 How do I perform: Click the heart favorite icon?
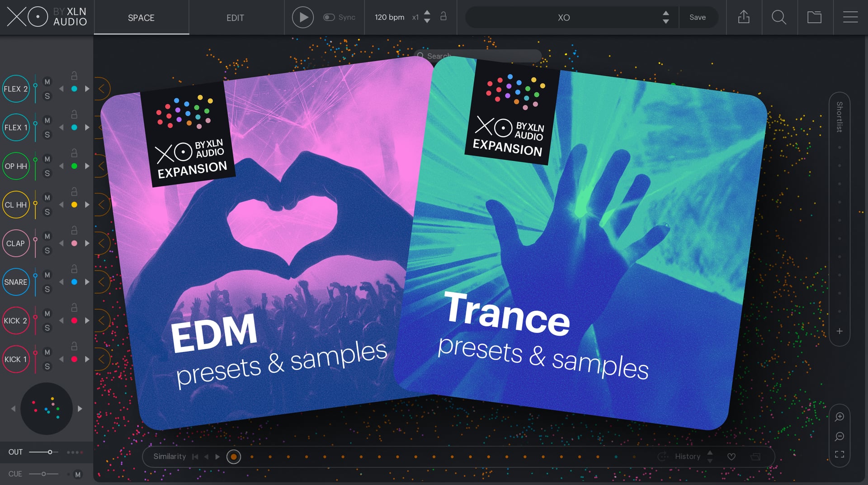pos(731,457)
